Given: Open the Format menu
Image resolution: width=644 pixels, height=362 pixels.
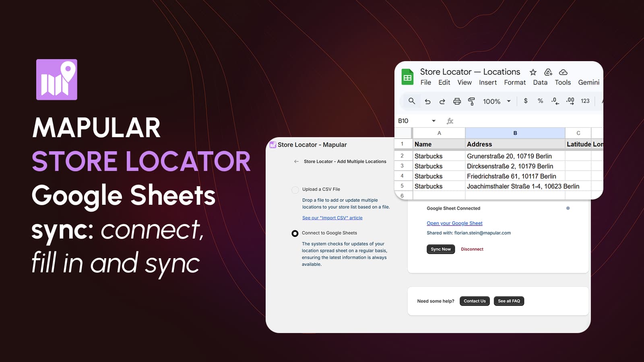Looking at the screenshot, I should (x=515, y=82).
